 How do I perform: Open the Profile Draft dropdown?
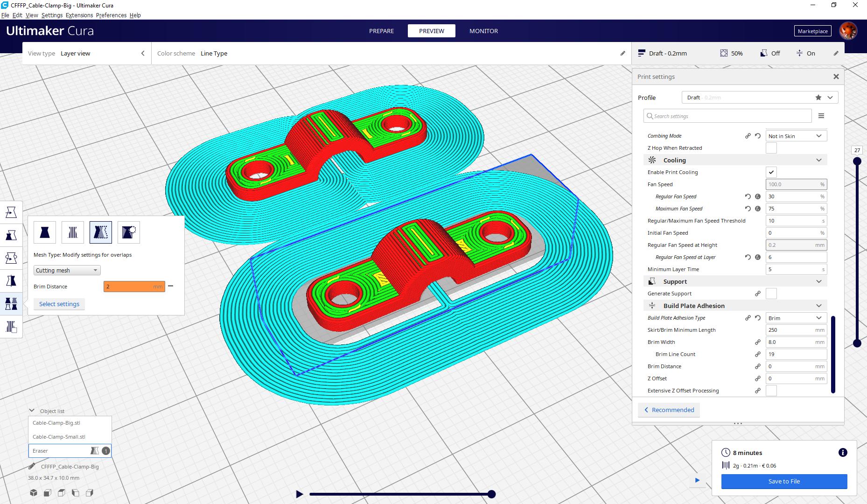coord(760,98)
